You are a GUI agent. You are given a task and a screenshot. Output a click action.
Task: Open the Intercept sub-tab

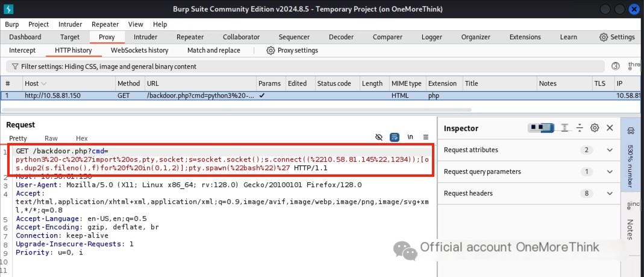[x=22, y=51]
